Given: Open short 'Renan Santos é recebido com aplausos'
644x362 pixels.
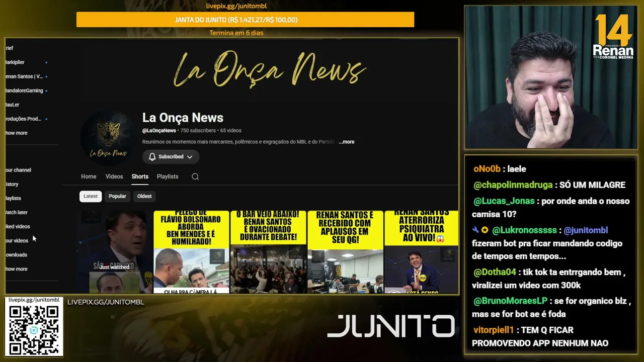Looking at the screenshot, I should pyautogui.click(x=345, y=252).
